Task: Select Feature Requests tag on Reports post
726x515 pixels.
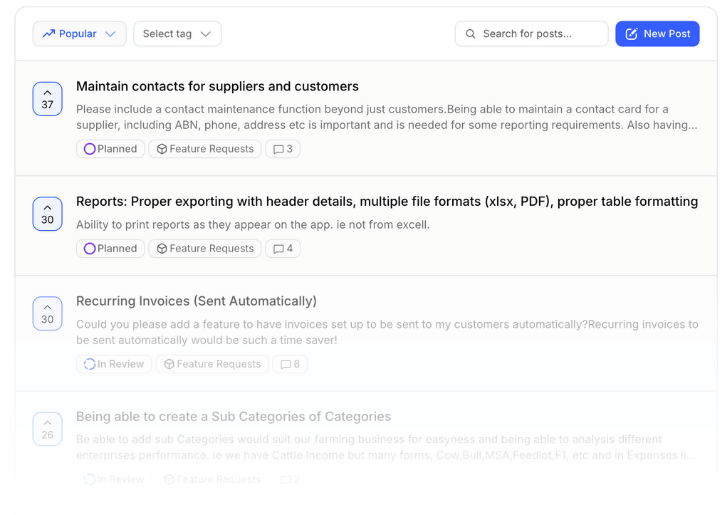Action: (205, 249)
